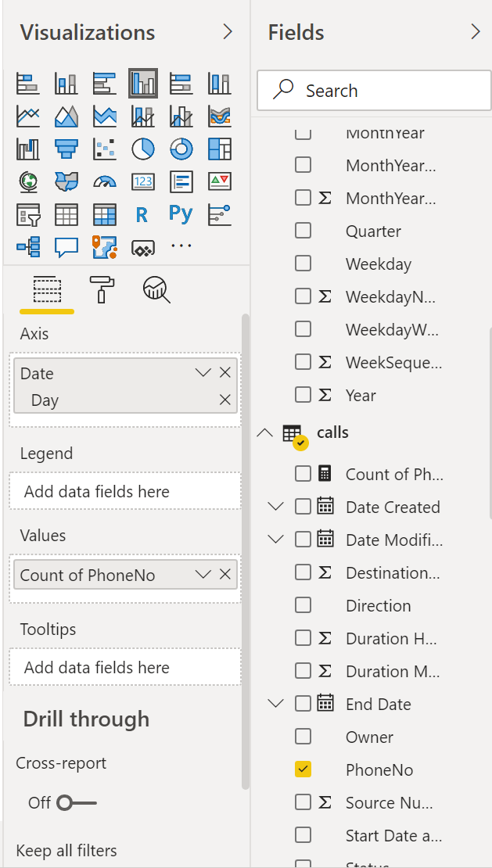This screenshot has width=492, height=868.
Task: Add a globe Map visual
Action: pos(27,181)
